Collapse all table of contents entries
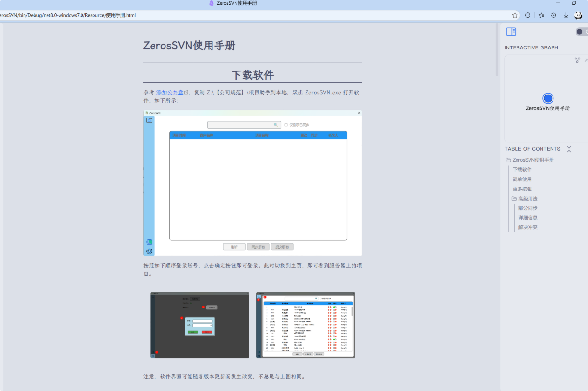This screenshot has width=588, height=391. (569, 149)
